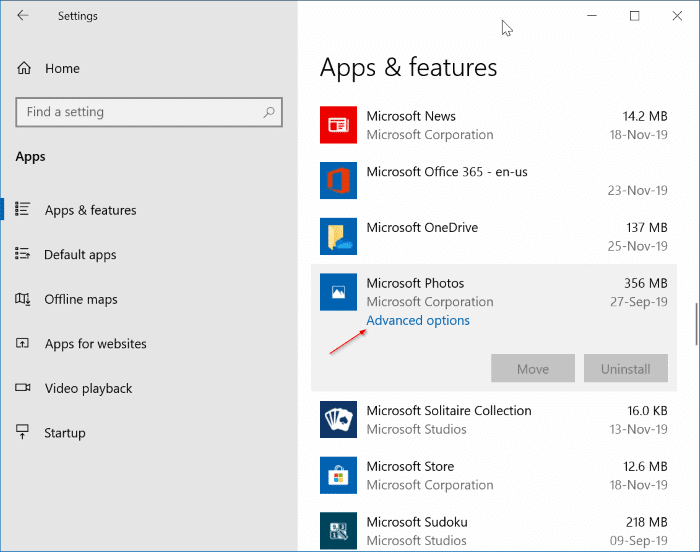This screenshot has width=700, height=552.
Task: Click the 137 MB size value
Action: click(647, 228)
